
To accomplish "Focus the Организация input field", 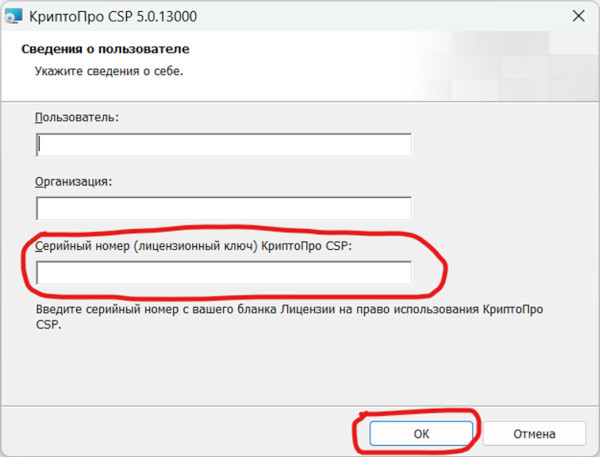I will pos(224,209).
